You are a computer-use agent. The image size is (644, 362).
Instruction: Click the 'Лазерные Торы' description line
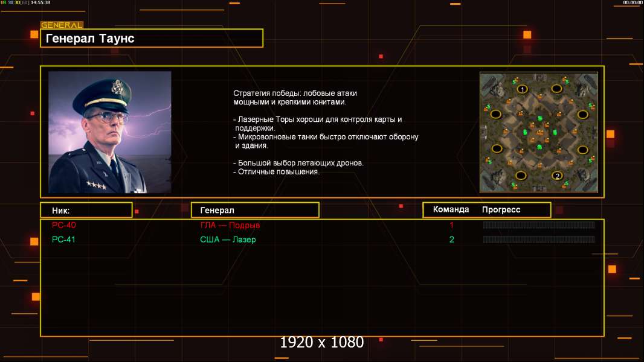pos(318,124)
